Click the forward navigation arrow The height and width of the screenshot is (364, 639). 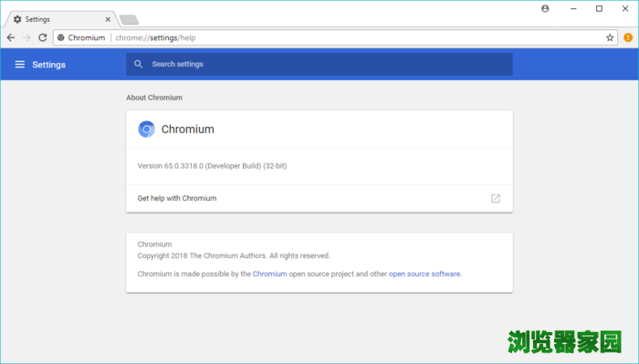click(26, 38)
